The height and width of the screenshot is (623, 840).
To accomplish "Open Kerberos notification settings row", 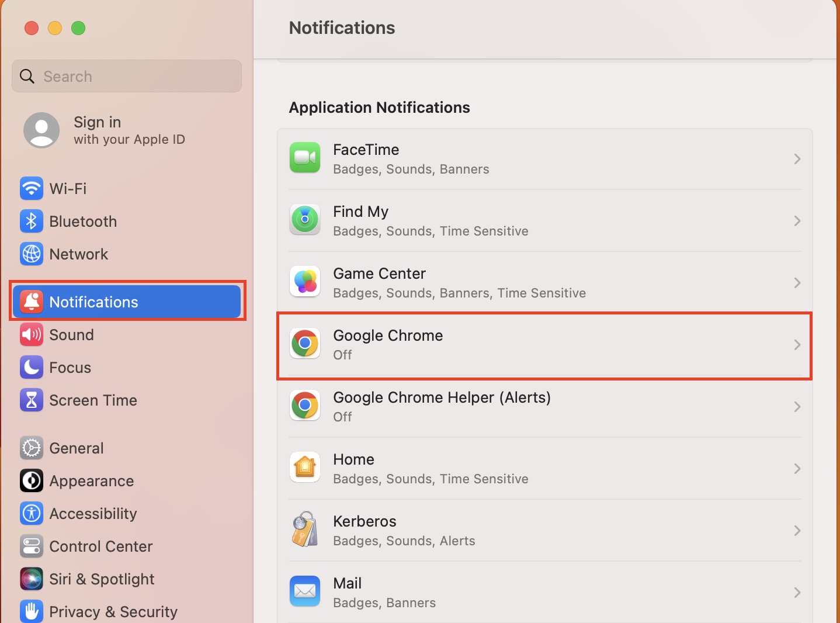I will 544,531.
